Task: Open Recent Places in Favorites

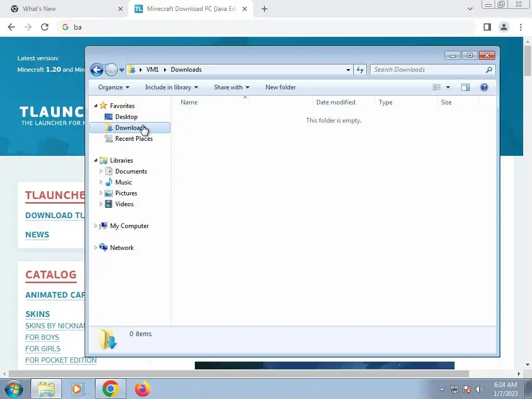Action: pos(134,138)
